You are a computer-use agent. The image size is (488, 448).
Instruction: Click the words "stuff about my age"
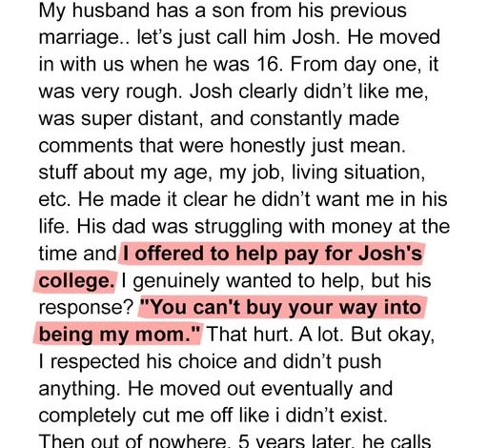[122, 173]
